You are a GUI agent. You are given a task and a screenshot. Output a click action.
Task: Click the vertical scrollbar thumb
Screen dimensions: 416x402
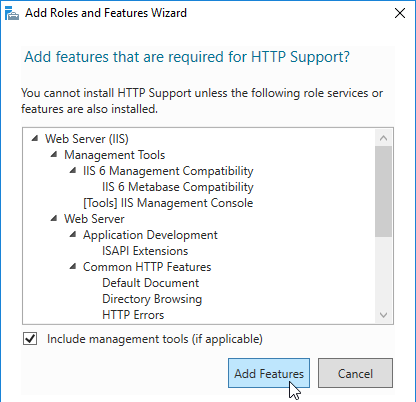383,191
